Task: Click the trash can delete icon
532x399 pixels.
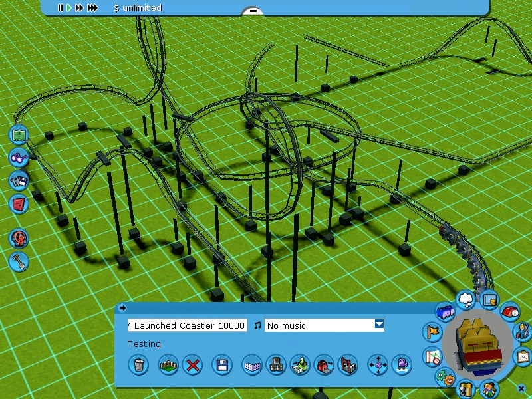Action: (x=138, y=364)
